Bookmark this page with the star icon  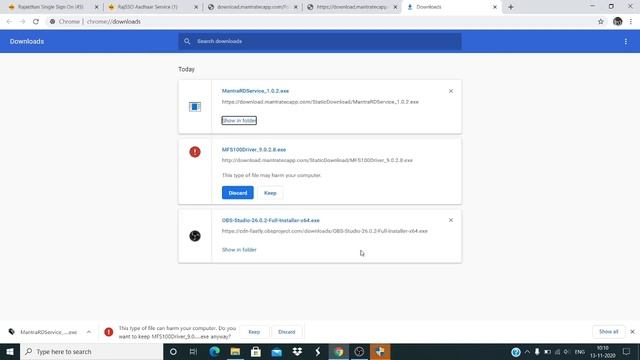[x=600, y=22]
